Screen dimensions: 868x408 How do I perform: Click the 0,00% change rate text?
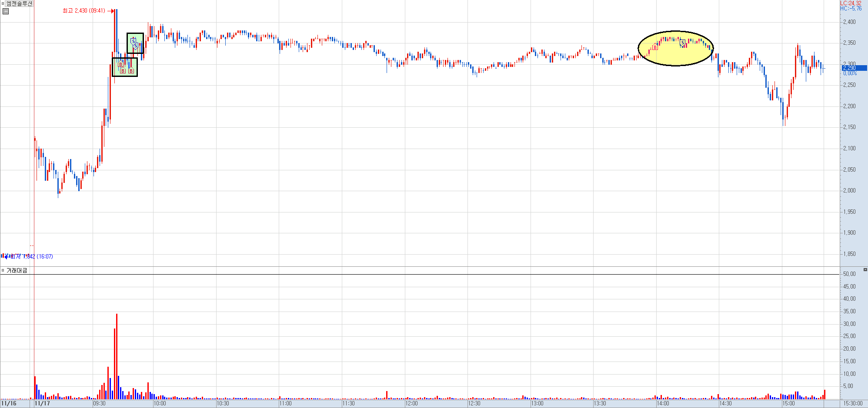(x=850, y=73)
